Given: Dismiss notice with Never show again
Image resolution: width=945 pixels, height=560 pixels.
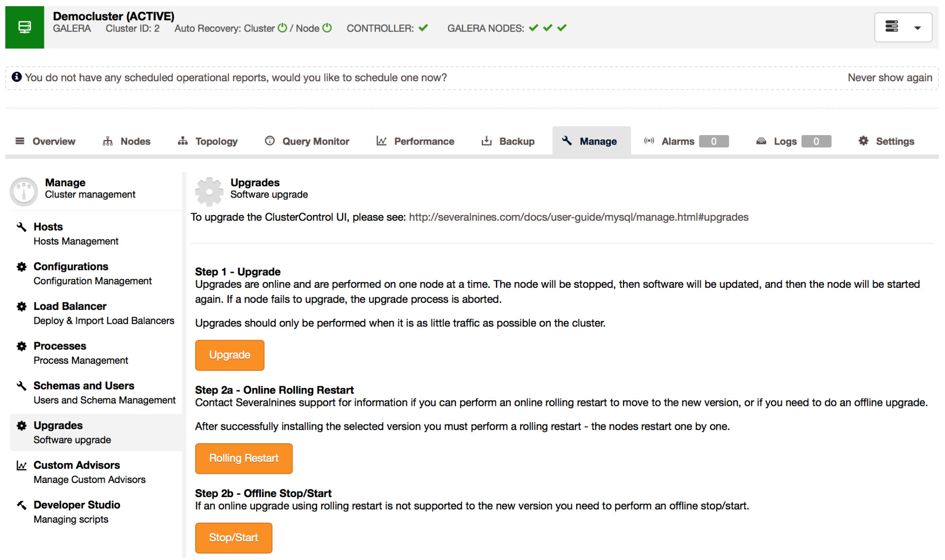Looking at the screenshot, I should click(890, 78).
